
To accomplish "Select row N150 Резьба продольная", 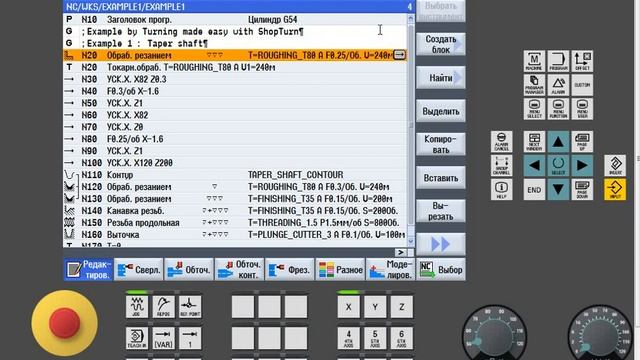I will click(x=235, y=223).
